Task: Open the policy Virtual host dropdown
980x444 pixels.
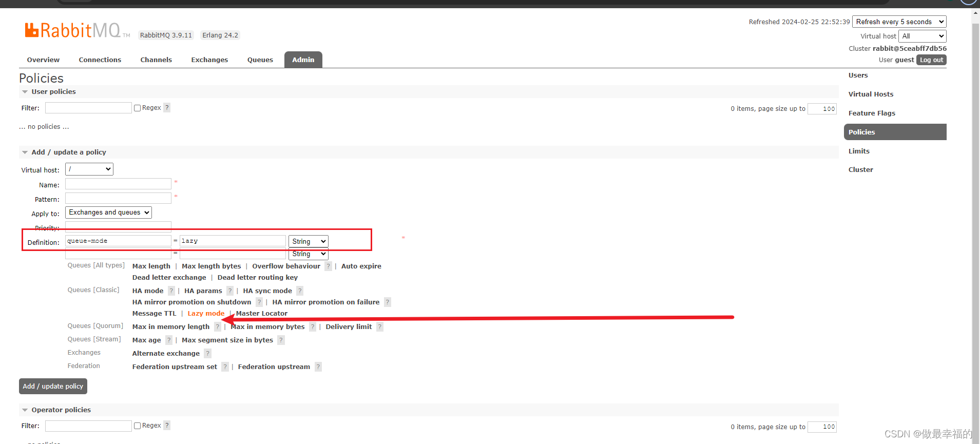Action: (89, 169)
